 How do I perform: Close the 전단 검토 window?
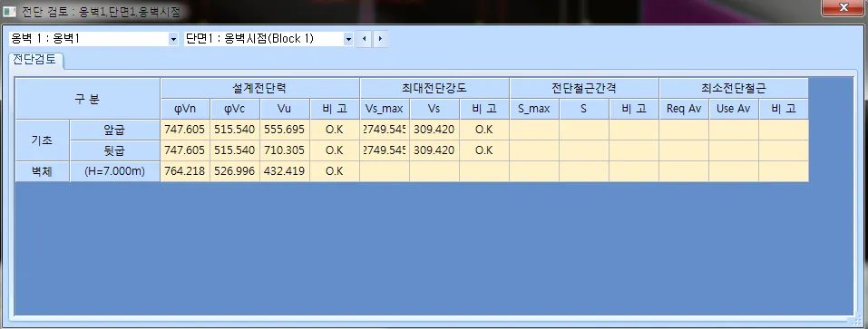coord(844,8)
